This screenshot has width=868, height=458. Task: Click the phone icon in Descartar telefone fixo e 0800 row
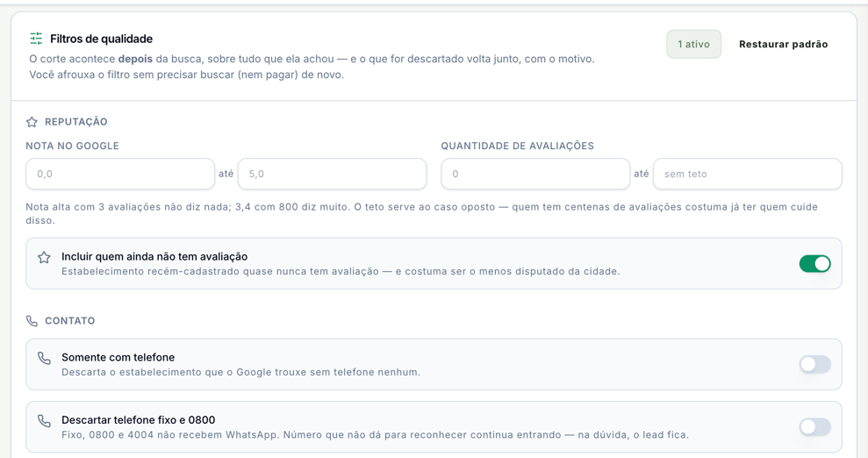coord(44,420)
